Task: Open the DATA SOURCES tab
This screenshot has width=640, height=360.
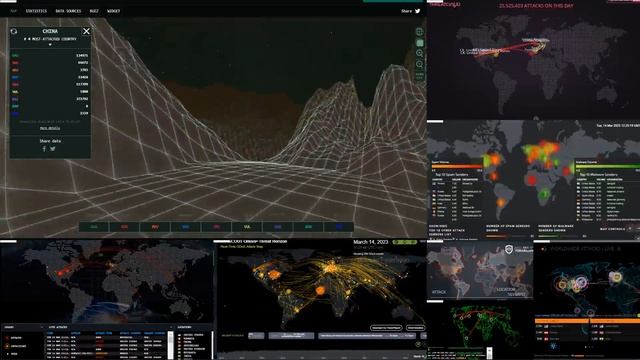Action: point(68,11)
